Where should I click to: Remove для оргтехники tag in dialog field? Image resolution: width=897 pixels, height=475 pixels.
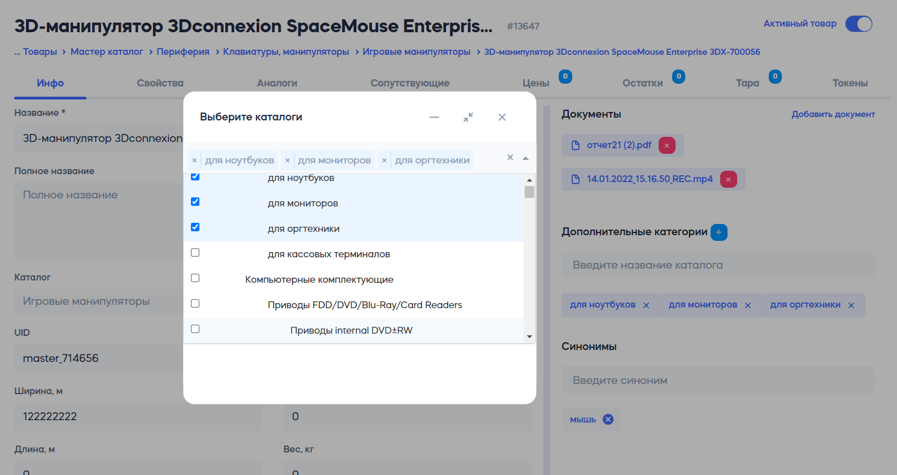(x=384, y=160)
